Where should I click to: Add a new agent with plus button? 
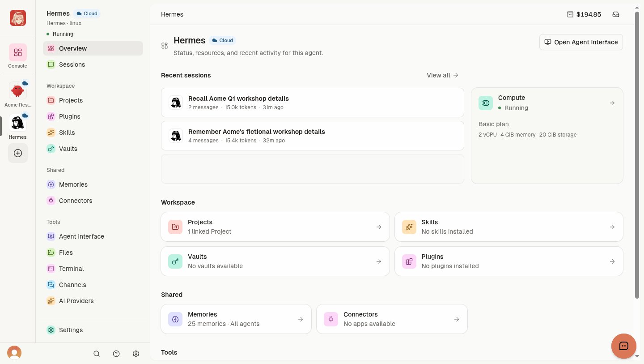click(18, 153)
